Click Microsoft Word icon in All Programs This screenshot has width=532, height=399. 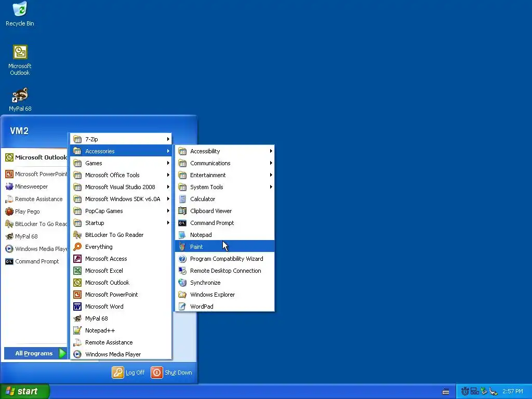click(77, 307)
